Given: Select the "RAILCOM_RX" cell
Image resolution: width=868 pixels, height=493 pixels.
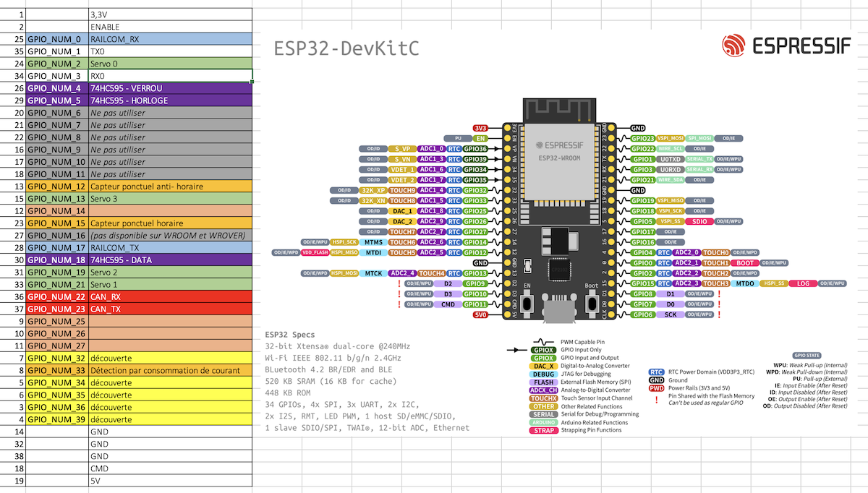Looking at the screenshot, I should point(171,39).
